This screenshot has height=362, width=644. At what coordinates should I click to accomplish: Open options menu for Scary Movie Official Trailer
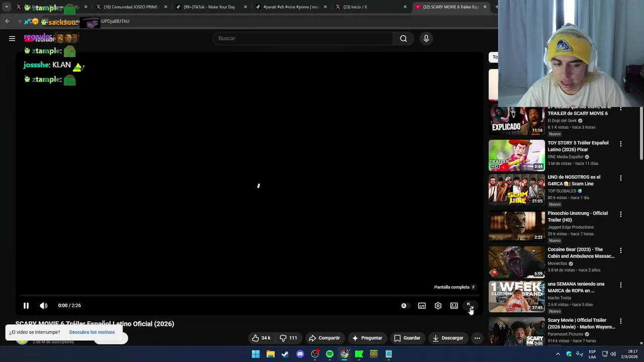[620, 321]
